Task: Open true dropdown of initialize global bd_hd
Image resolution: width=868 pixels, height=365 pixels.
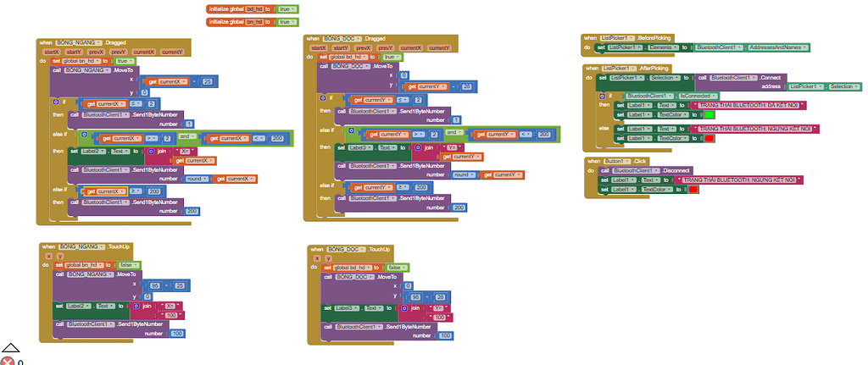Action: tap(292, 8)
